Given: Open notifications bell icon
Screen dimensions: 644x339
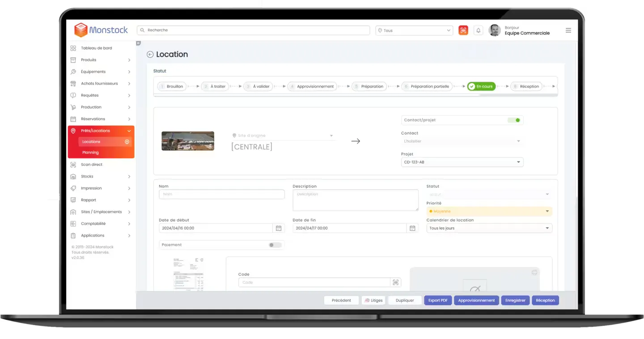Looking at the screenshot, I should 478,30.
